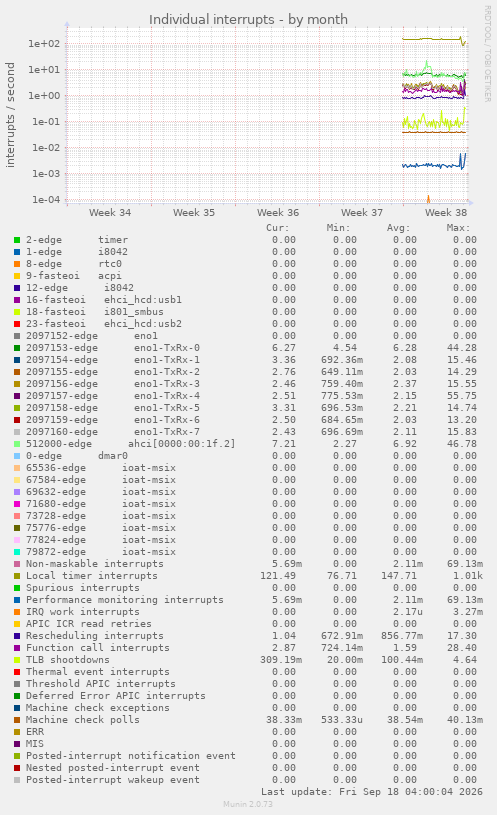Click the 1e+02 y-axis label

[44, 44]
